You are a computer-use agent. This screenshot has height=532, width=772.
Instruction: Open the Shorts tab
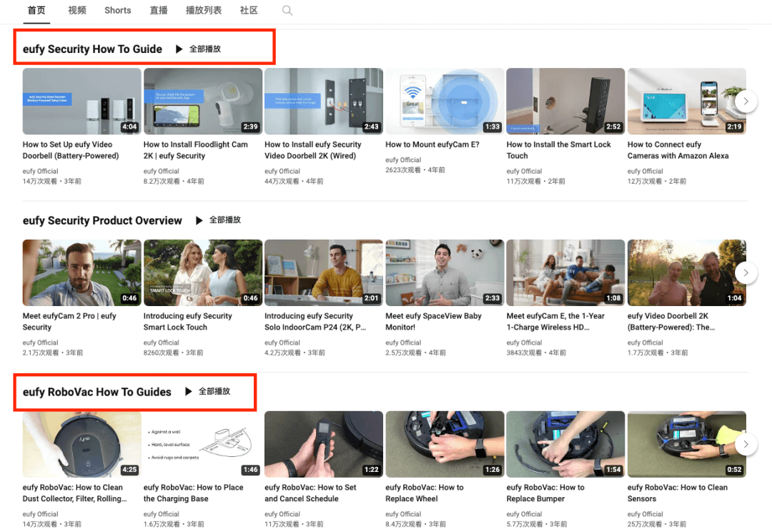coord(118,10)
